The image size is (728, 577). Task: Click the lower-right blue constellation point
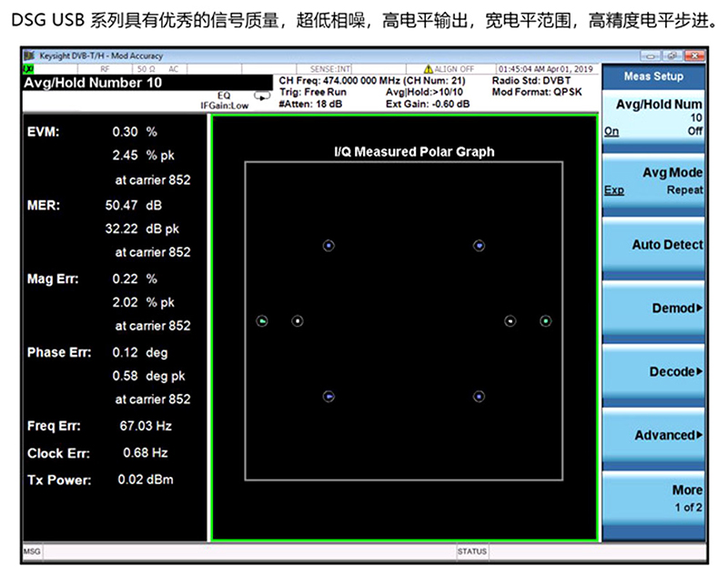coord(479,396)
